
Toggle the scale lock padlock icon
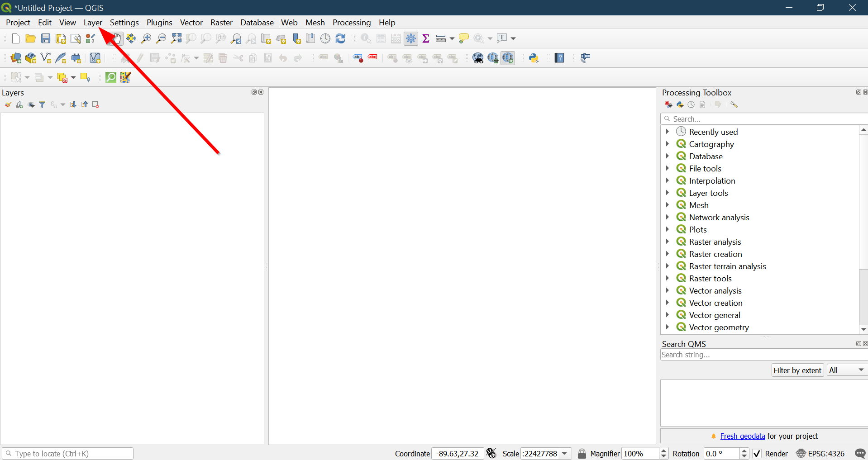582,454
